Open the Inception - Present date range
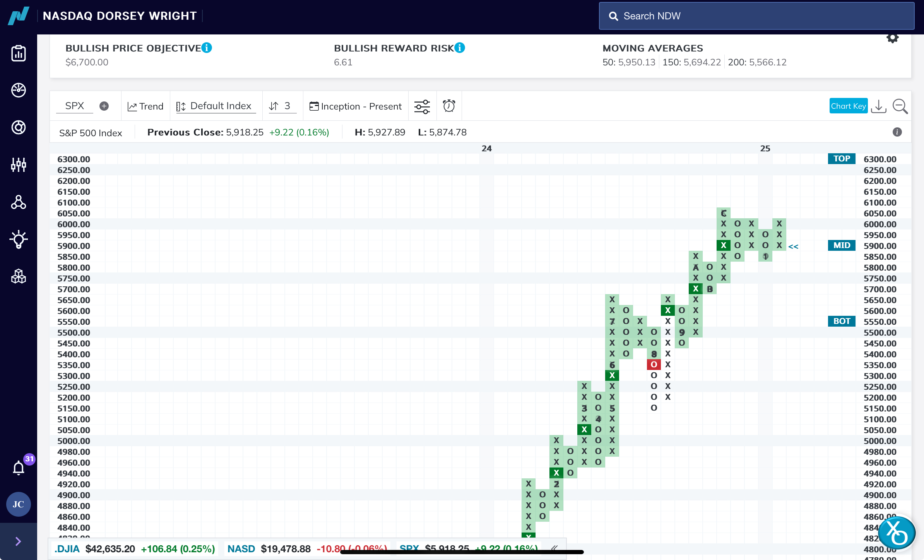The height and width of the screenshot is (560, 924). (x=356, y=106)
